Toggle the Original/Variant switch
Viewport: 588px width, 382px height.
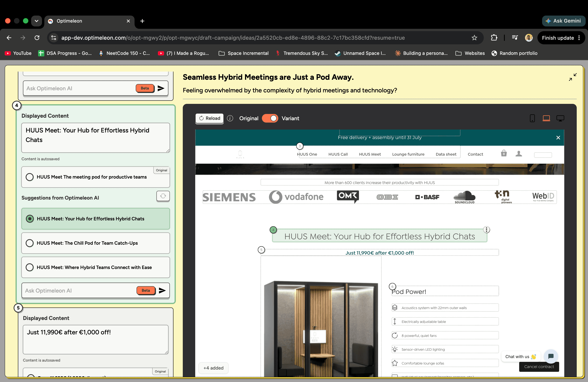click(x=270, y=118)
